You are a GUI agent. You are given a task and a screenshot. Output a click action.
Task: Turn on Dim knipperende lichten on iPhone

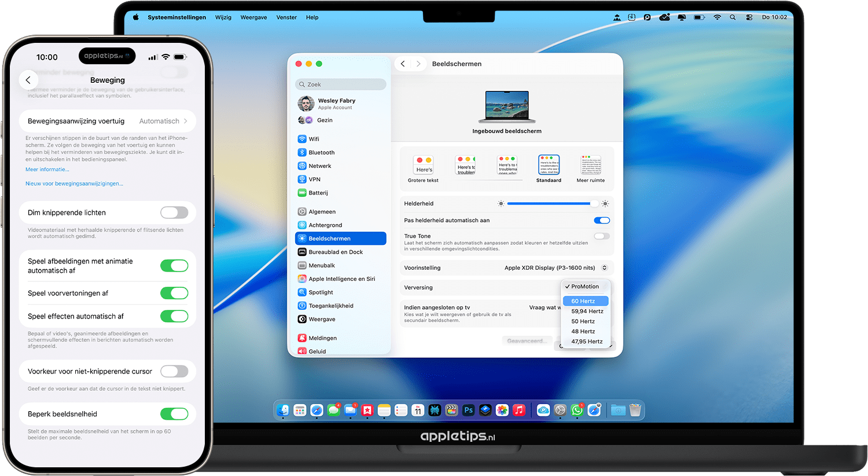[174, 213]
